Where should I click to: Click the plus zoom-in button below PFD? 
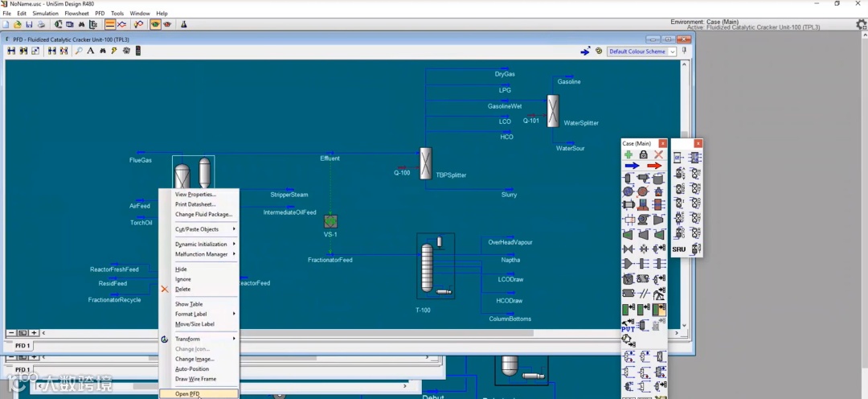(x=34, y=333)
